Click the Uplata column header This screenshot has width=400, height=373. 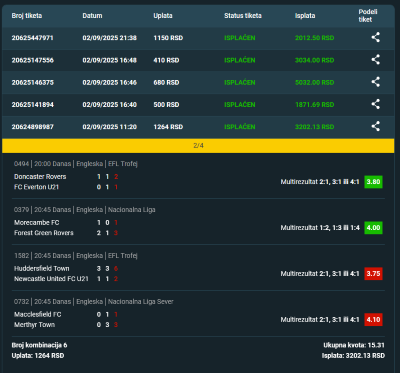(163, 16)
